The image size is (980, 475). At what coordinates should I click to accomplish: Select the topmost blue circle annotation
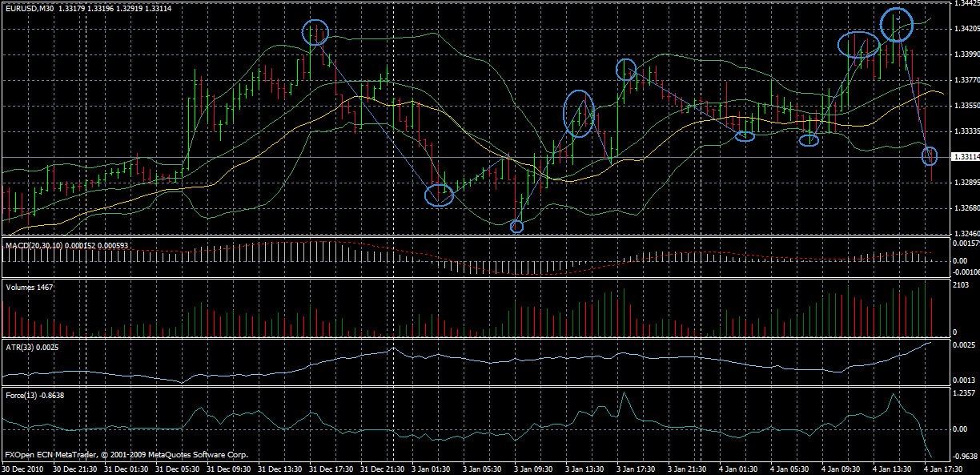[x=897, y=22]
